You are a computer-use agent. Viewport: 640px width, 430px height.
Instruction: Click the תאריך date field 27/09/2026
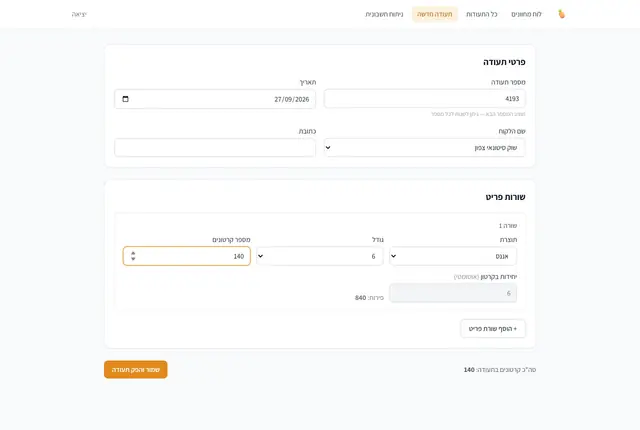pyautogui.click(x=215, y=99)
